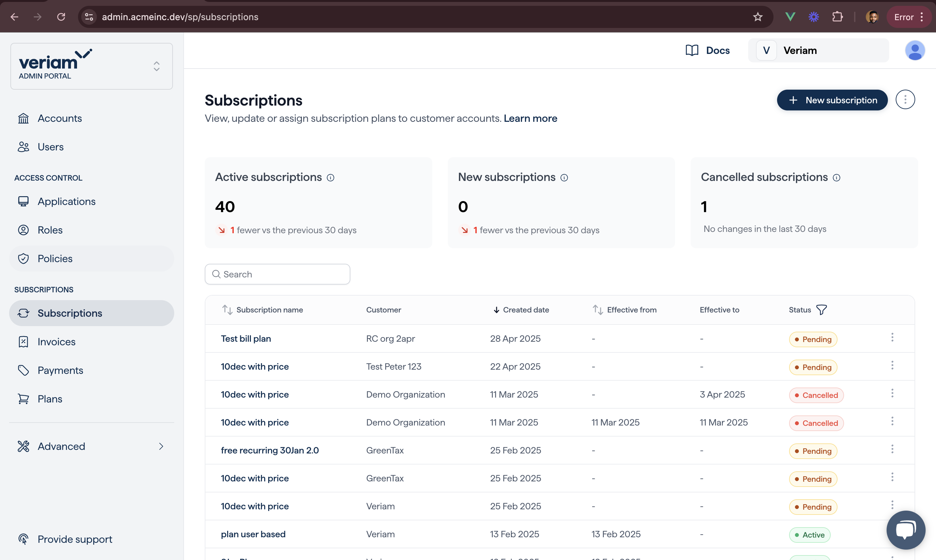
Task: Open row actions for Test bill plan
Action: pyautogui.click(x=892, y=337)
